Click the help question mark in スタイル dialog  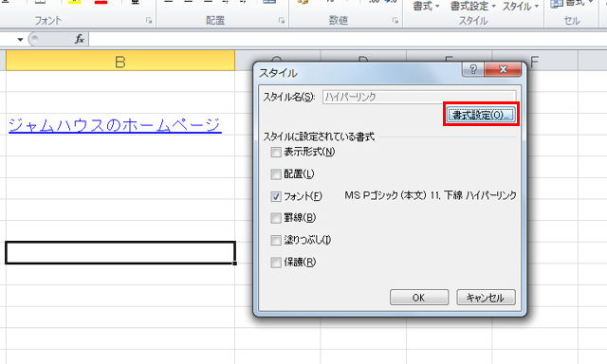(473, 69)
